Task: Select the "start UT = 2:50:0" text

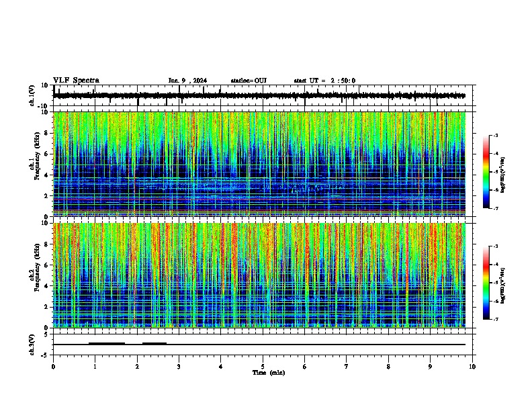Action: (x=324, y=81)
